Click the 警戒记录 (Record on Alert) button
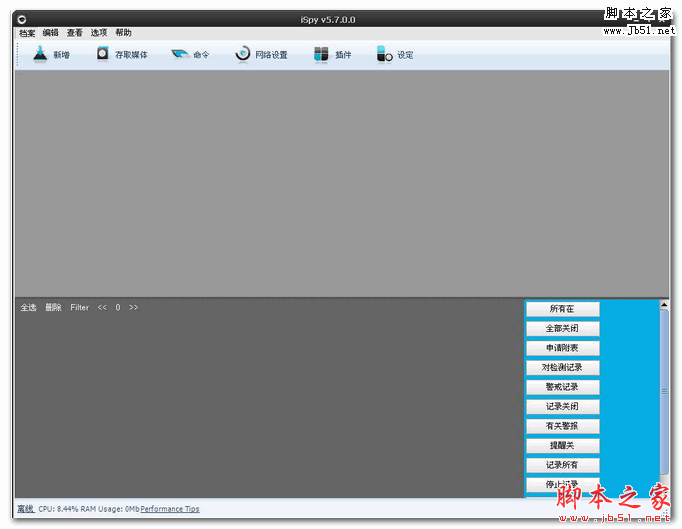This screenshot has width=682, height=529. click(x=562, y=387)
